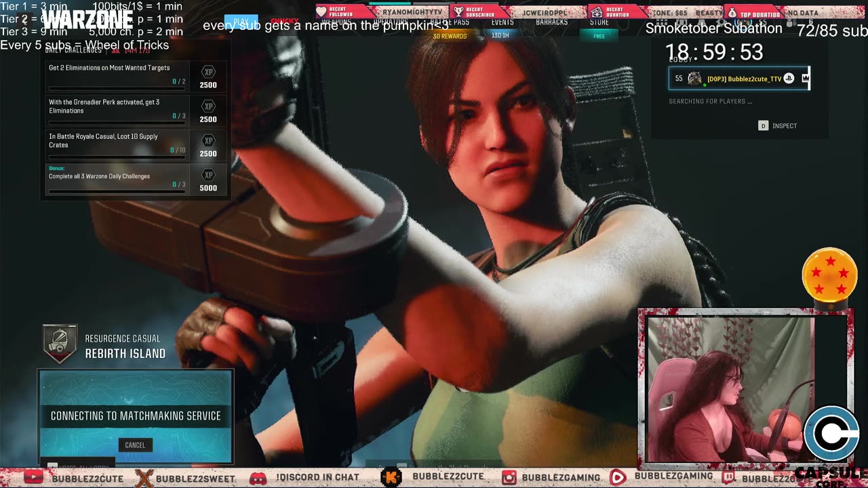Click the XP icon for Most Wanted challenge
Image resolution: width=868 pixels, height=488 pixels.
[x=208, y=72]
